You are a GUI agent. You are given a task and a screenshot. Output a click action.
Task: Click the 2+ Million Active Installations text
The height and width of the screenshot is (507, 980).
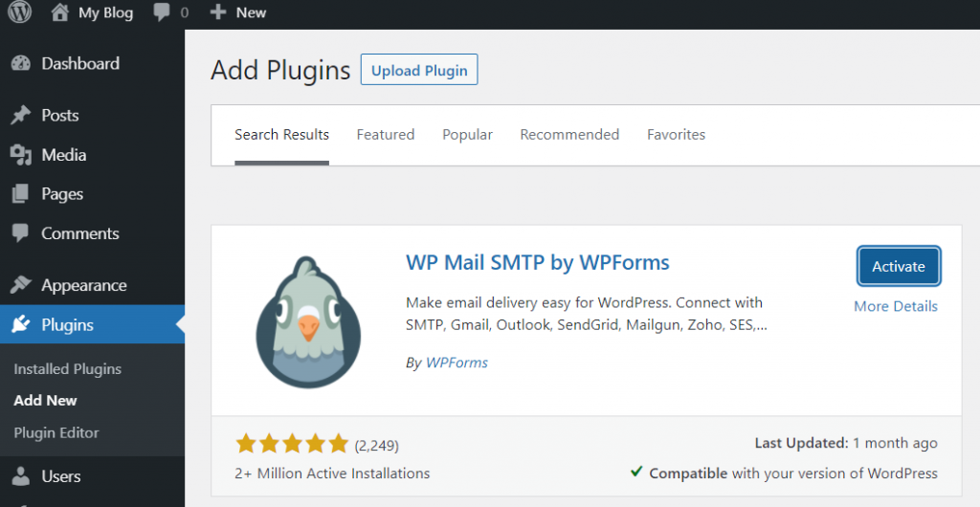[x=332, y=474]
